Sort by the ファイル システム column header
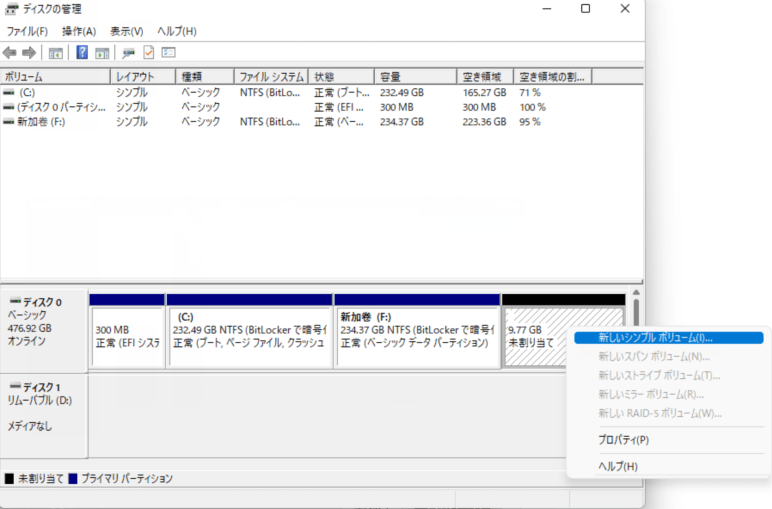This screenshot has height=509, width=772. 270,77
